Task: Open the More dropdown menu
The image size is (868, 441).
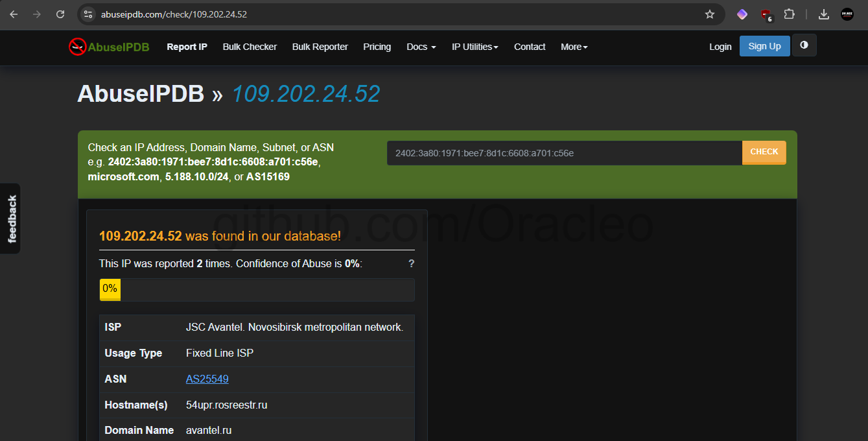Action: click(574, 47)
